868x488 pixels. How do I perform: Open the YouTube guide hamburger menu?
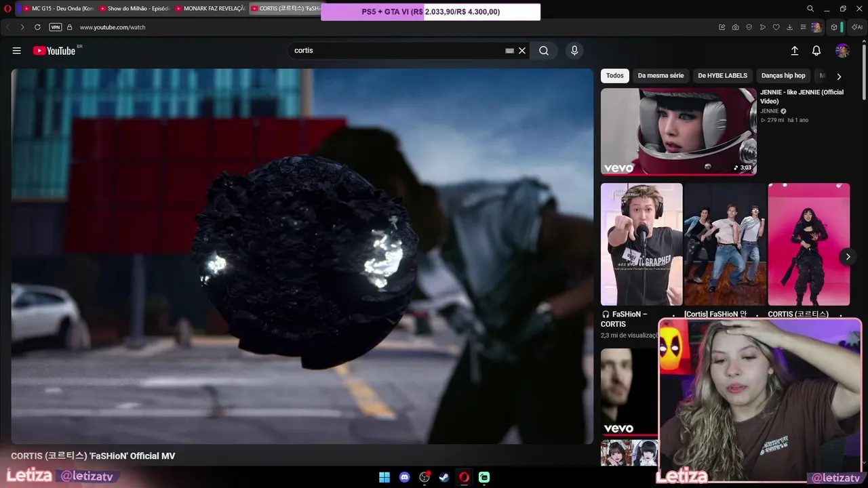(17, 51)
